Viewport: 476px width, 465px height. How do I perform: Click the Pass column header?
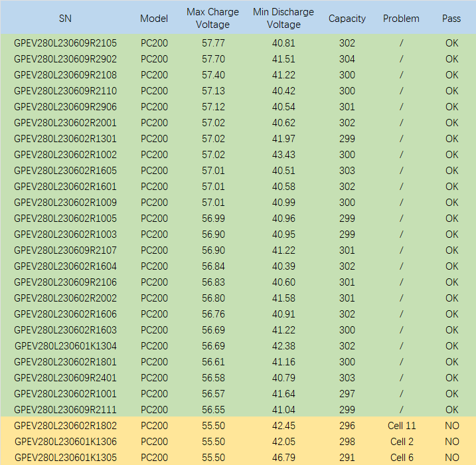[x=451, y=19]
